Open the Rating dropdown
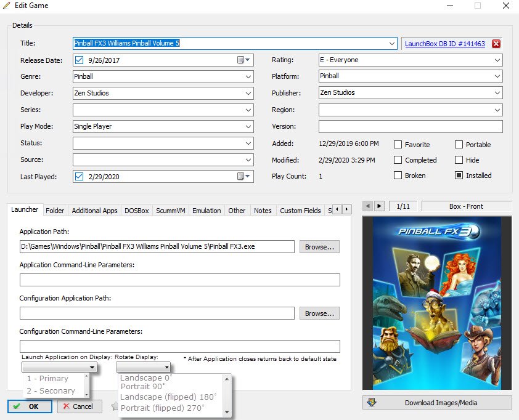This screenshot has height=420, width=519. [x=497, y=60]
